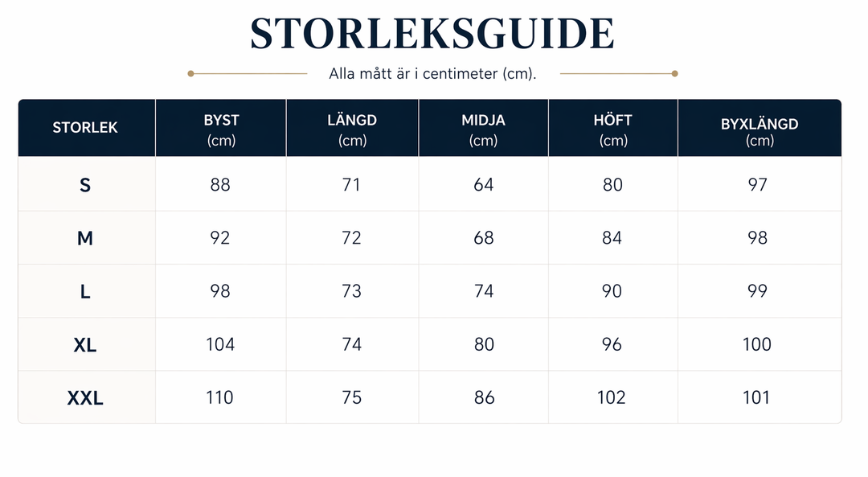Click the subtitle about centimeter measurements
The width and height of the screenshot is (868, 477).
point(432,74)
